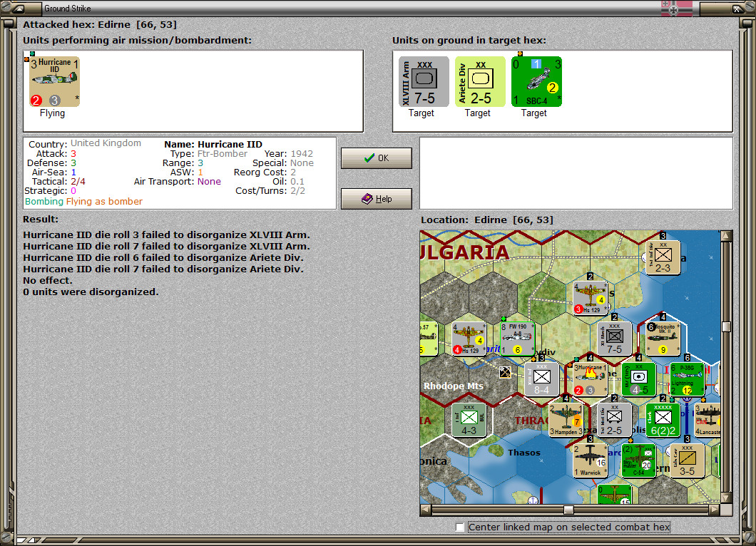Click the map's vertical scrollbar down arrow
This screenshot has height=546, width=756.
coord(727,498)
